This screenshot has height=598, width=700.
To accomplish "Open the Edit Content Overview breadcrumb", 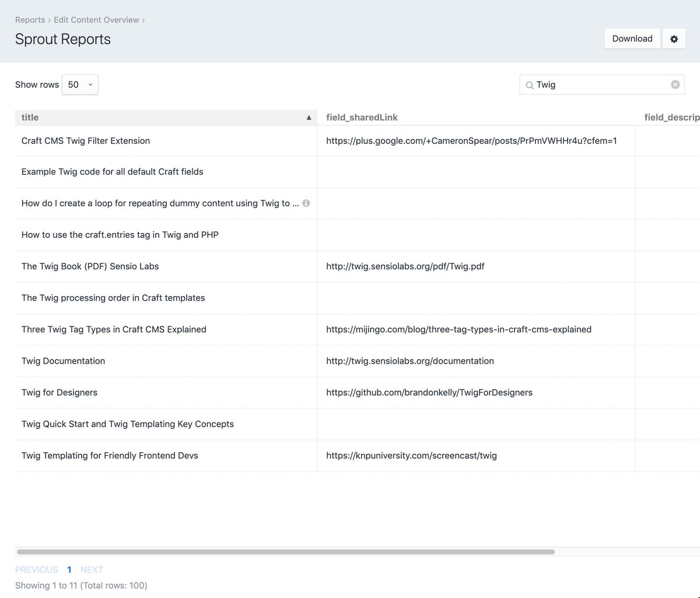I will click(96, 19).
